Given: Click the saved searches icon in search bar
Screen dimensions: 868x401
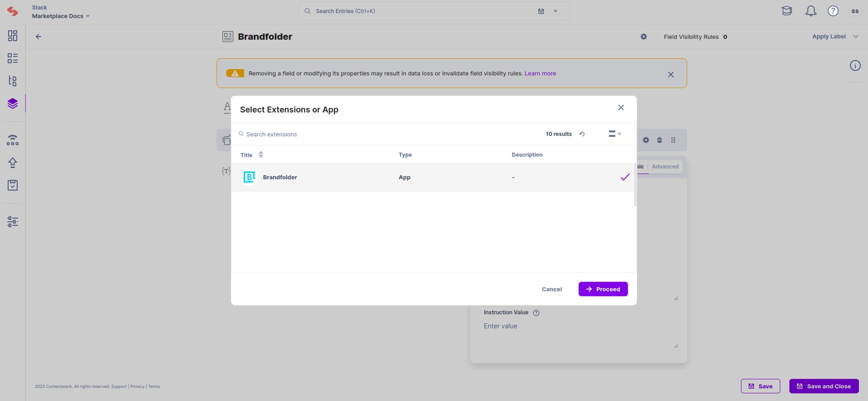Looking at the screenshot, I should [541, 11].
